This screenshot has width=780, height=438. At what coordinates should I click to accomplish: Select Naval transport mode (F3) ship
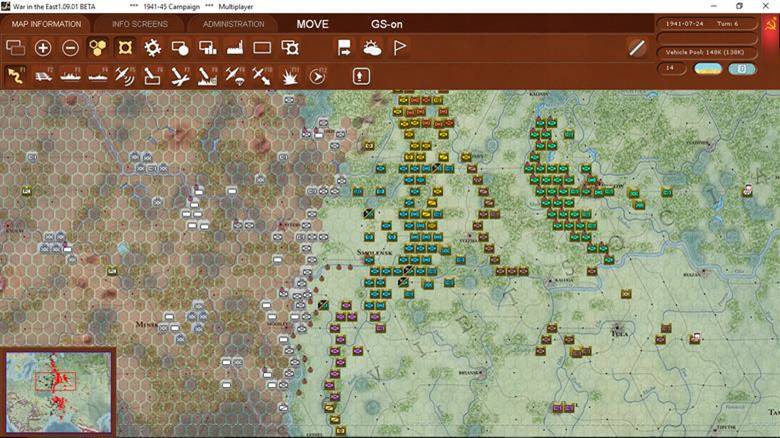coord(70,76)
